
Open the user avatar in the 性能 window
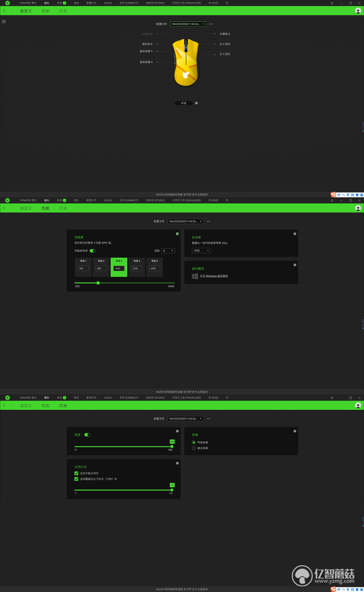pyautogui.click(x=358, y=208)
